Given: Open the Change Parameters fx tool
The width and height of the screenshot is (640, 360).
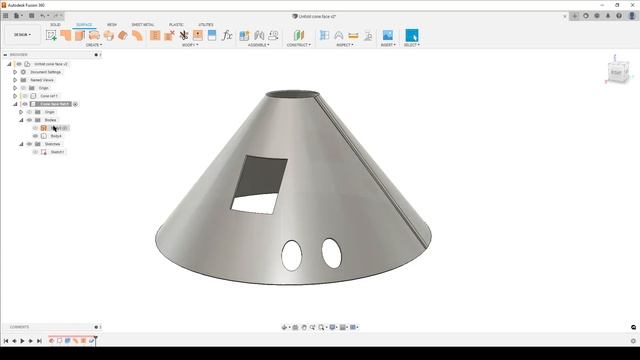Looking at the screenshot, I should [227, 35].
